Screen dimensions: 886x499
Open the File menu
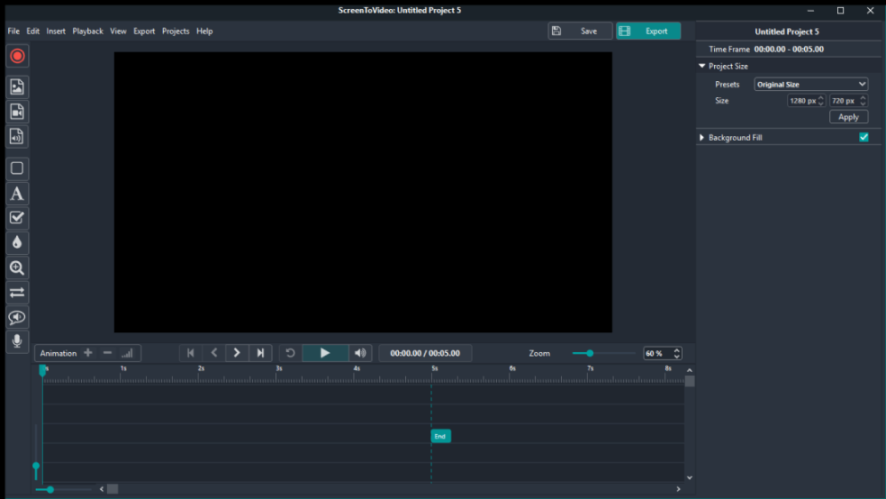14,31
